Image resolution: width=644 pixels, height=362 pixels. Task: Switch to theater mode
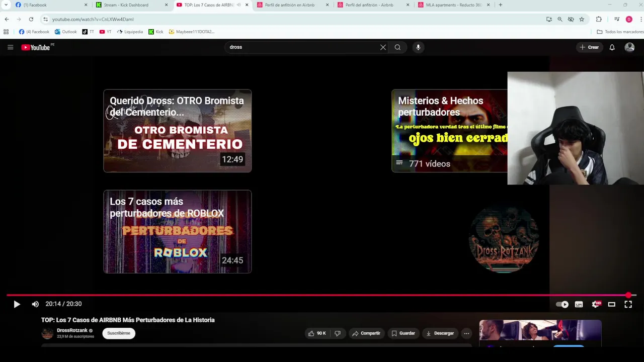click(612, 304)
